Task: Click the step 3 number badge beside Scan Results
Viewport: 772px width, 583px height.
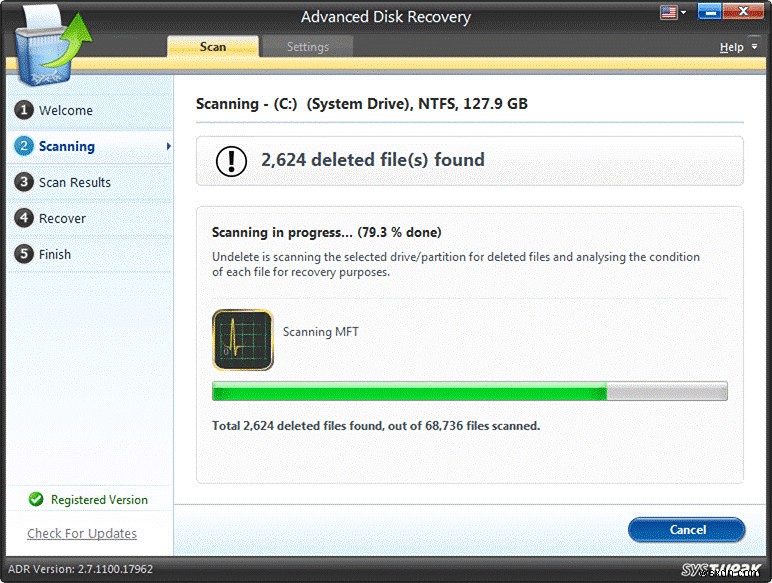Action: click(x=24, y=182)
